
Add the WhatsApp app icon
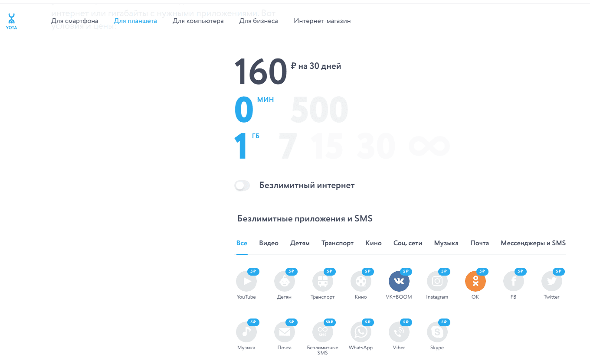361,332
